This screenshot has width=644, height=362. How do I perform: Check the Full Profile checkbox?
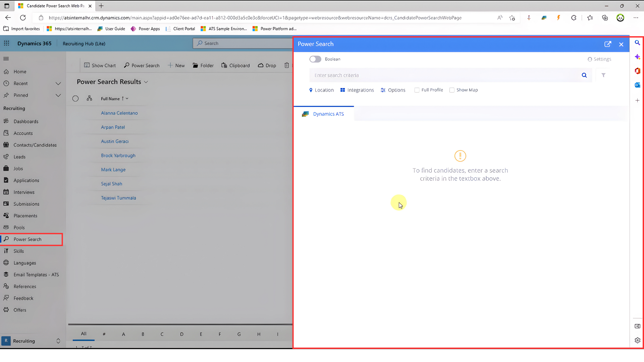pyautogui.click(x=417, y=90)
